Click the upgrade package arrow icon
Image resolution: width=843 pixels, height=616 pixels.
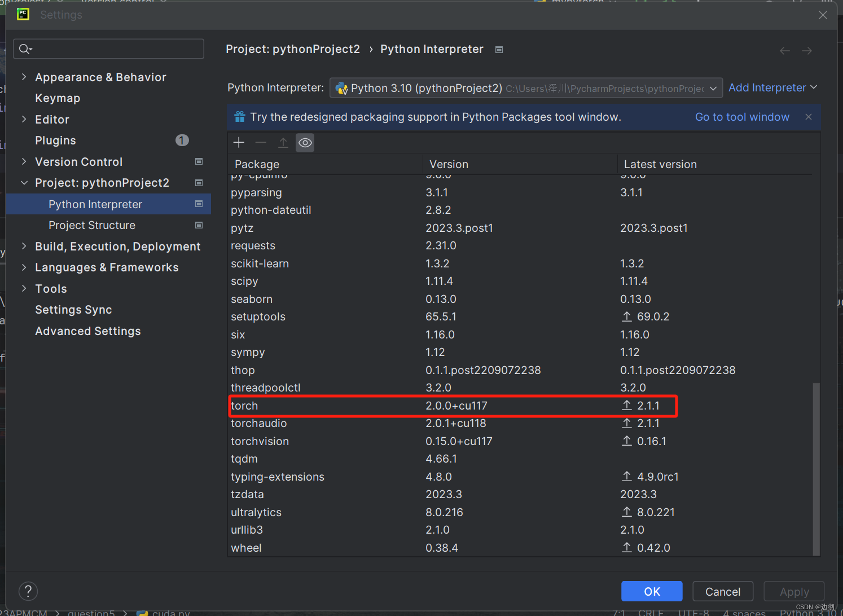(283, 143)
